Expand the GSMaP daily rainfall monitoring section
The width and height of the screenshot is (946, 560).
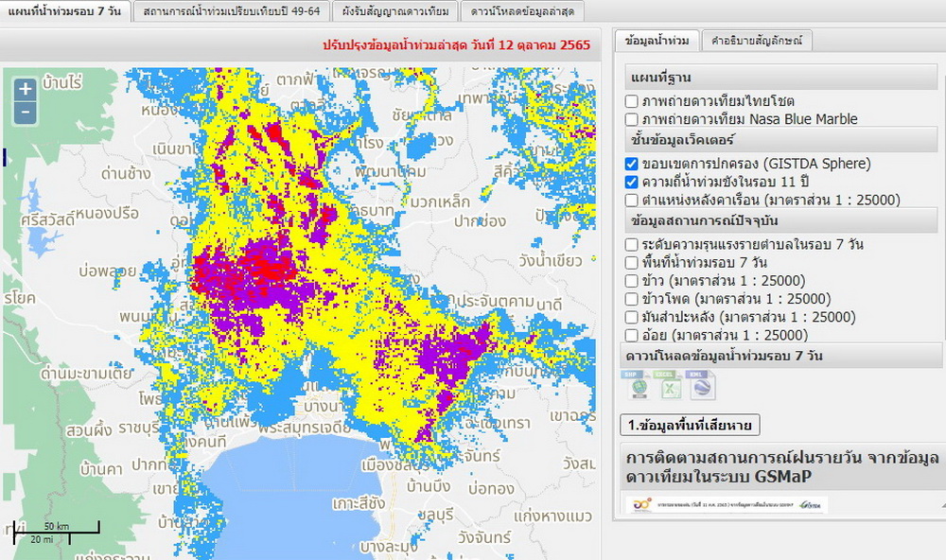click(781, 467)
